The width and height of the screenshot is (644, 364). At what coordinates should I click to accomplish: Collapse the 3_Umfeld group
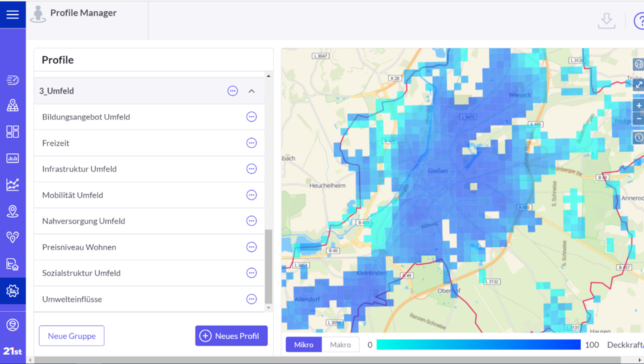pos(252,91)
